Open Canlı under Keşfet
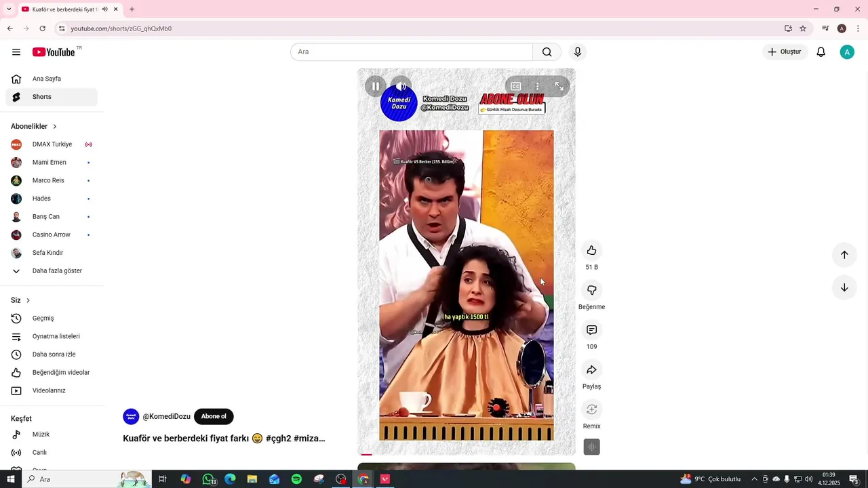 (x=52, y=453)
